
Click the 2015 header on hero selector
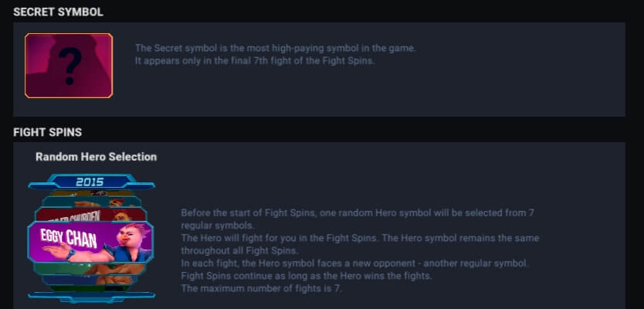(90, 182)
